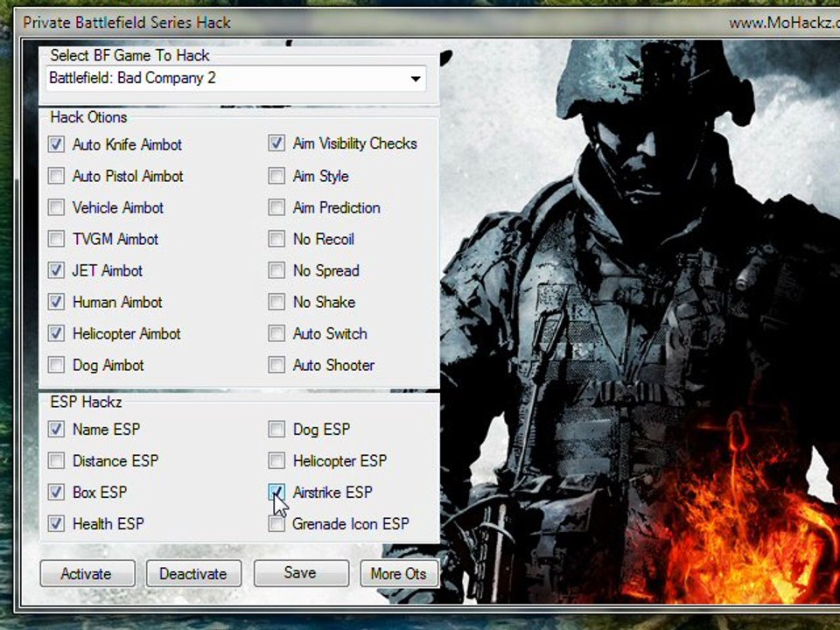
Task: Enable the Auto Pistol Aimbot checkbox
Action: tap(56, 176)
